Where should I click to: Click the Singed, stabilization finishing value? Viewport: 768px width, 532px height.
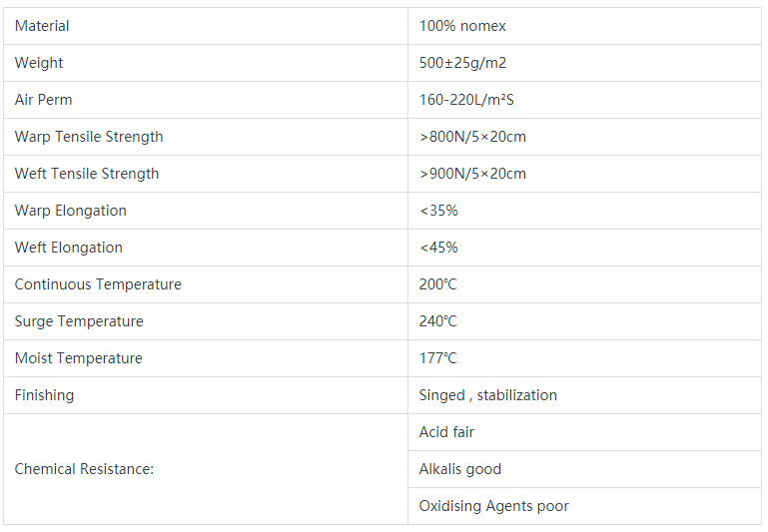coord(487,395)
